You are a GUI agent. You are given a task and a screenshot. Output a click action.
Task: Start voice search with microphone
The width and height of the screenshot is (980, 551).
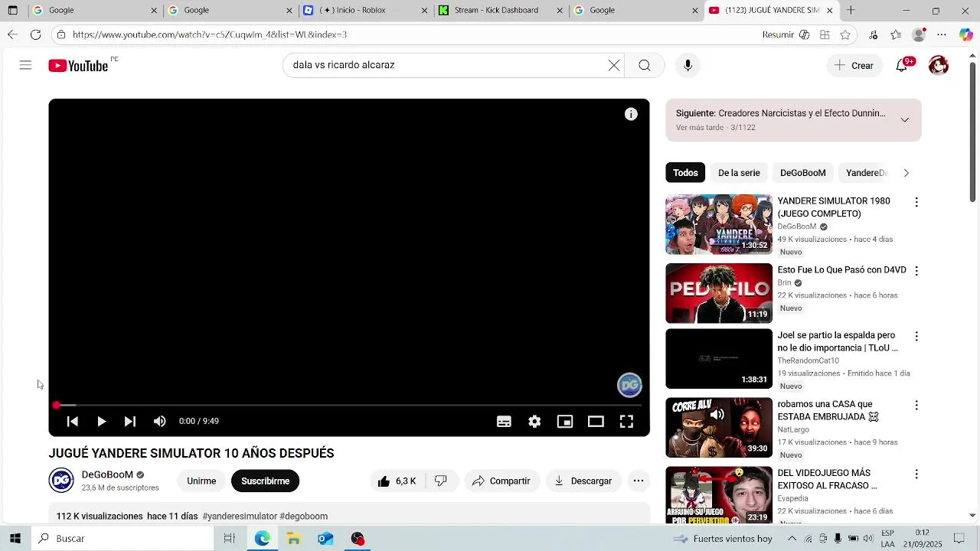pos(688,65)
